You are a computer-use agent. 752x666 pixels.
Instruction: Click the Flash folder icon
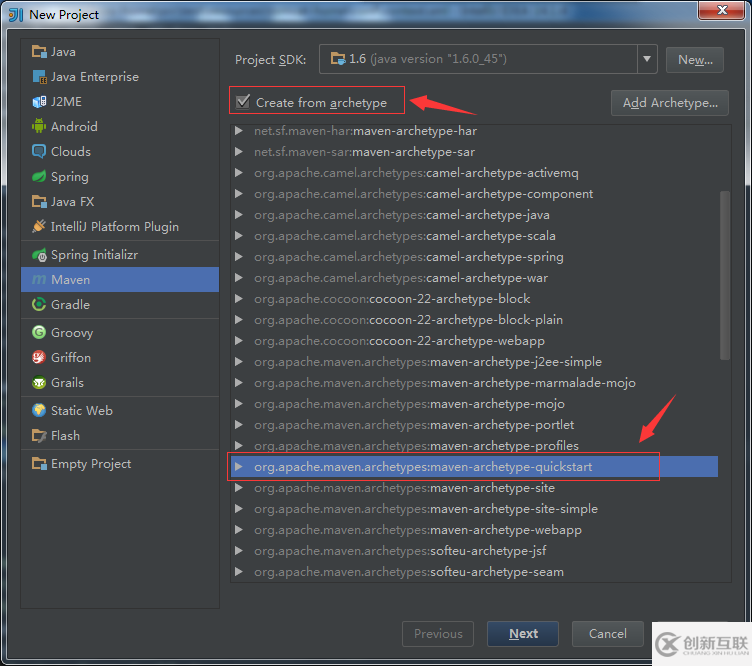[38, 435]
